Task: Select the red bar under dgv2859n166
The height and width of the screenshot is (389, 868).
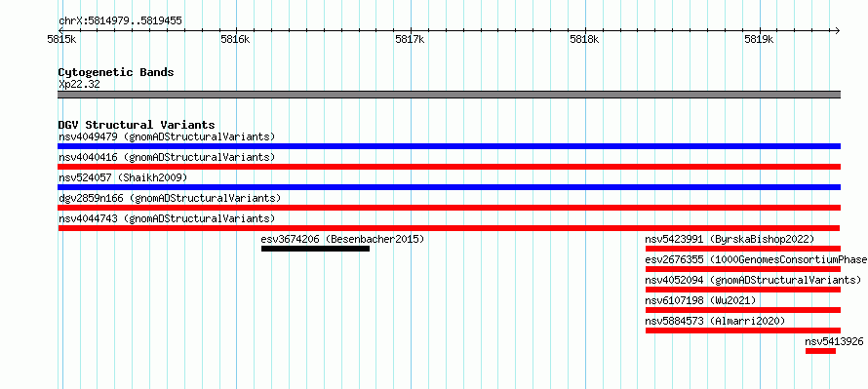Action: point(449,208)
